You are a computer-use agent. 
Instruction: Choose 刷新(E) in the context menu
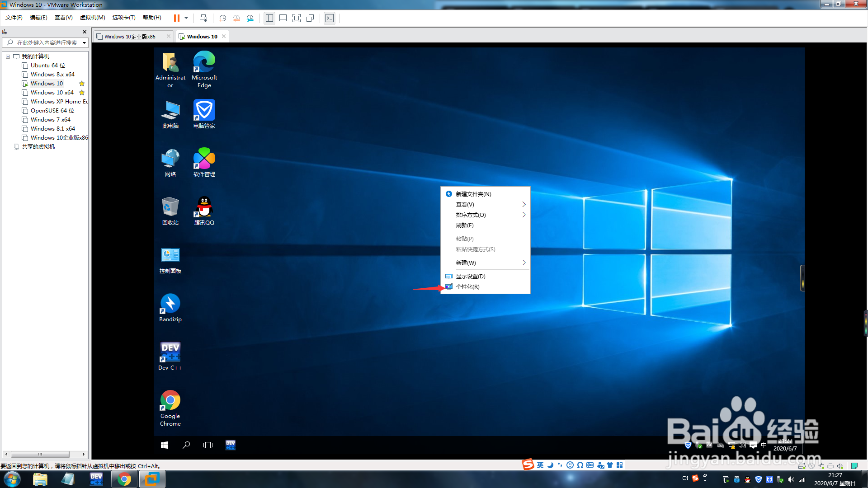[485, 225]
